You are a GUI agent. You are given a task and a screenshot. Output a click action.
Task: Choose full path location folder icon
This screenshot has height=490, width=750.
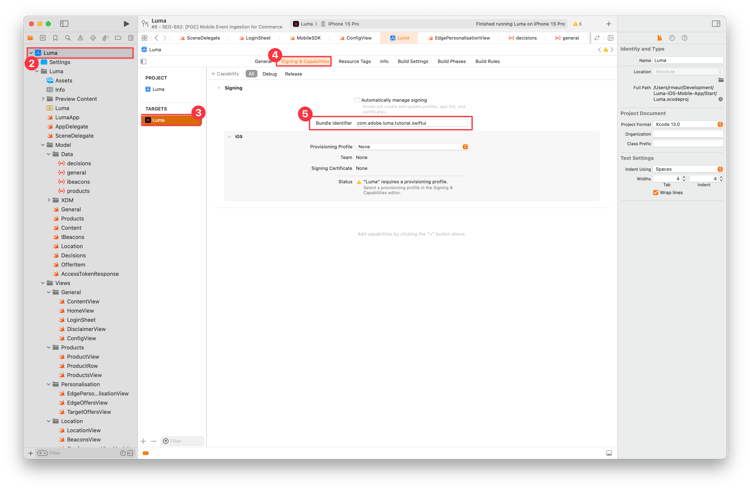pyautogui.click(x=720, y=80)
